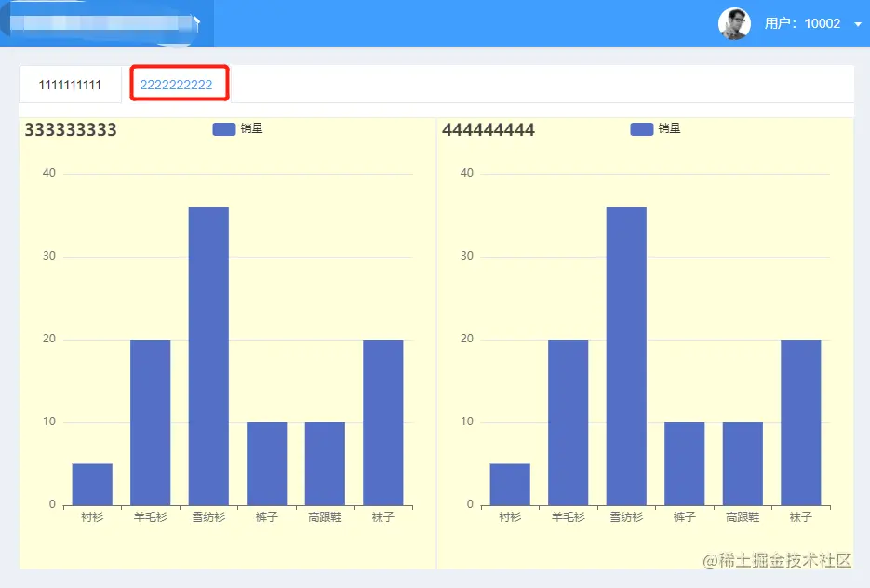Select the 衬衫 bar in chart 333333333

(x=92, y=485)
